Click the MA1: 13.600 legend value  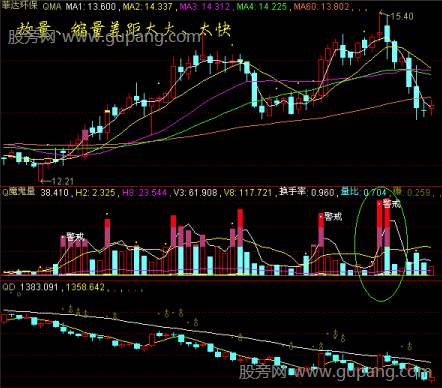(91, 7)
